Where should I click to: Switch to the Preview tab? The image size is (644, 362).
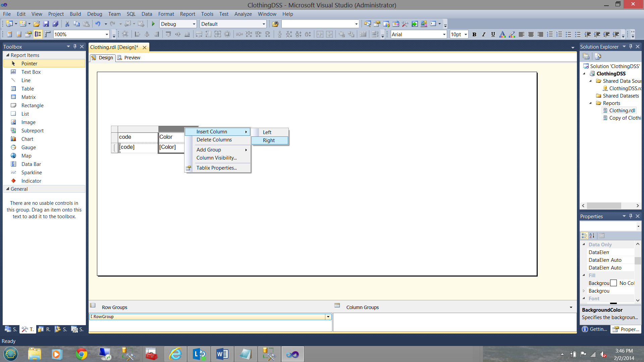click(132, 58)
